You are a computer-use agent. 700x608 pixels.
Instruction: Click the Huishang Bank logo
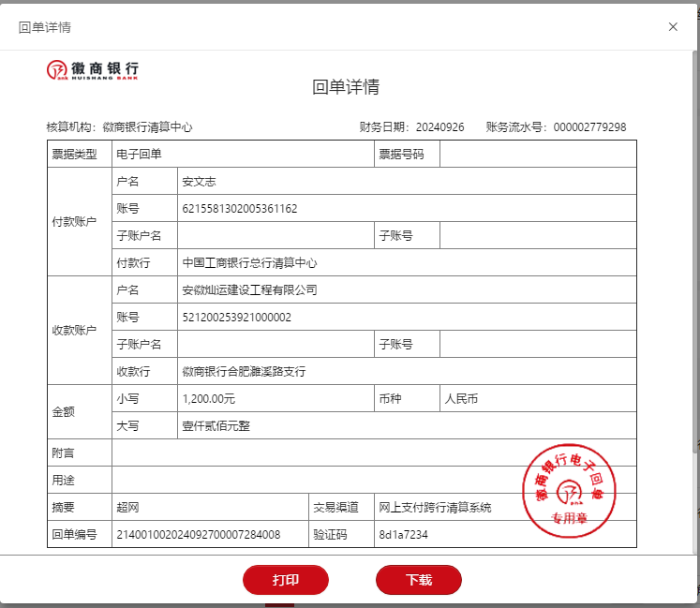94,70
